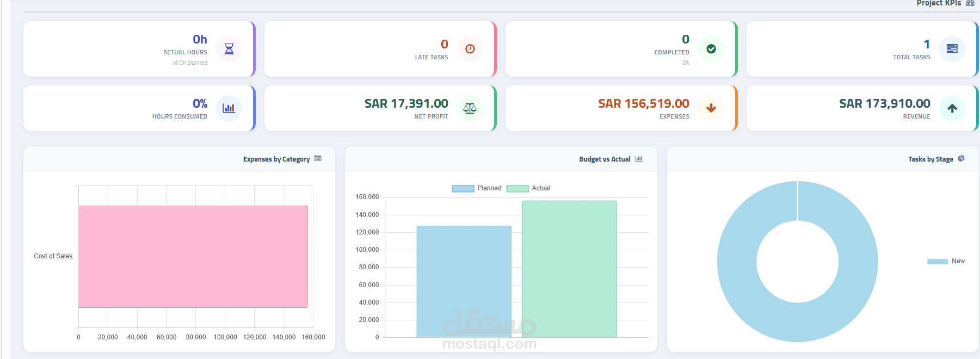Click the Tasks by Stage title
This screenshot has width=980, height=359.
pos(930,159)
